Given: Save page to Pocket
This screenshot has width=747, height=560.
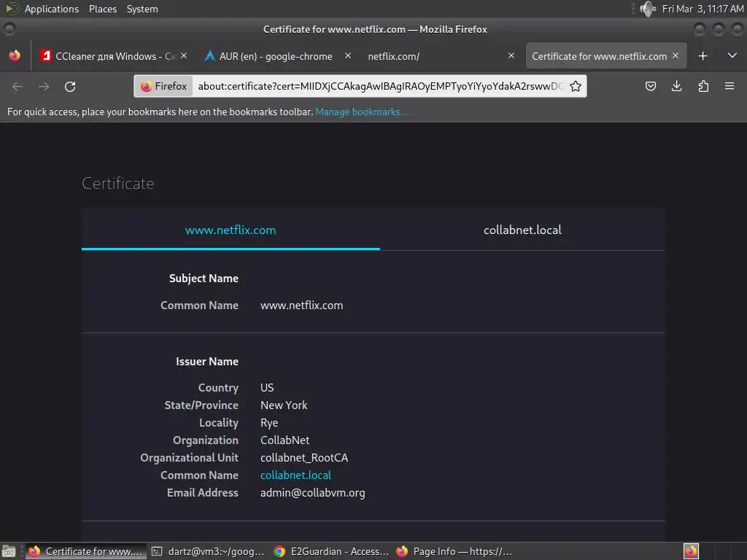Looking at the screenshot, I should (x=650, y=86).
